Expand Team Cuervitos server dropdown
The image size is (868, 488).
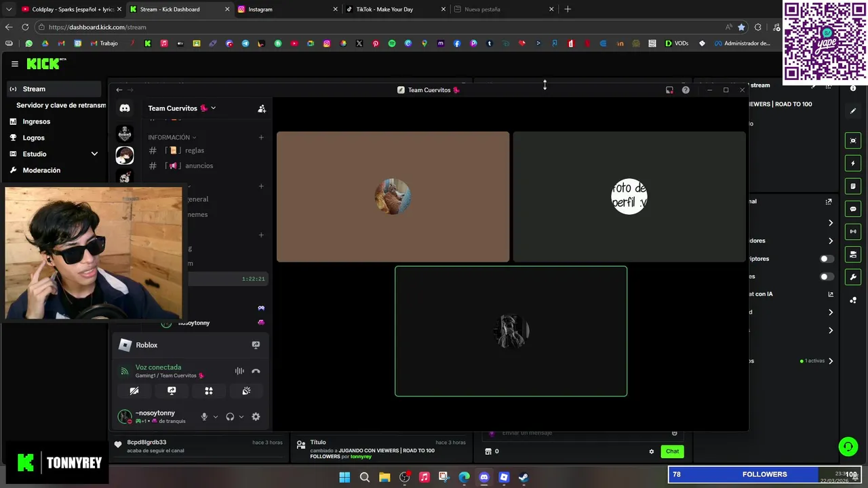click(x=213, y=108)
